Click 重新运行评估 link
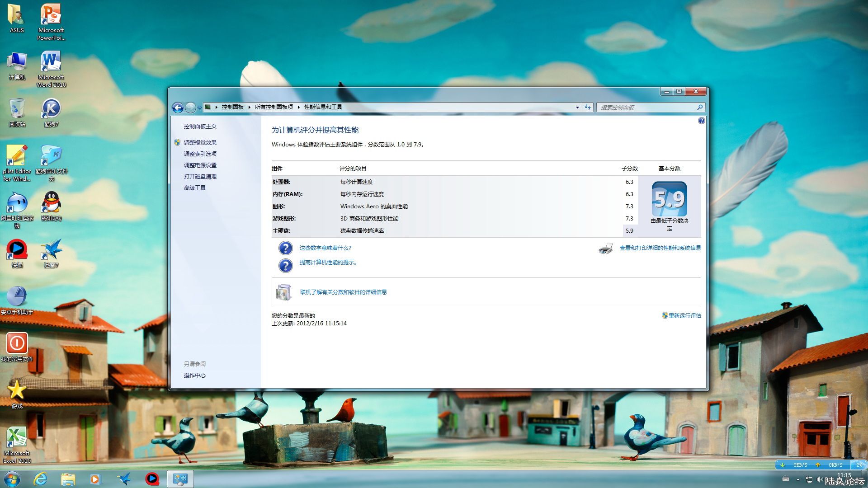This screenshot has height=488, width=868. [684, 315]
